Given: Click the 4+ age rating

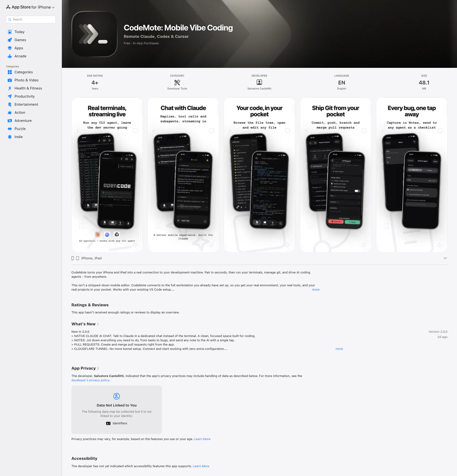Looking at the screenshot, I should (x=95, y=83).
